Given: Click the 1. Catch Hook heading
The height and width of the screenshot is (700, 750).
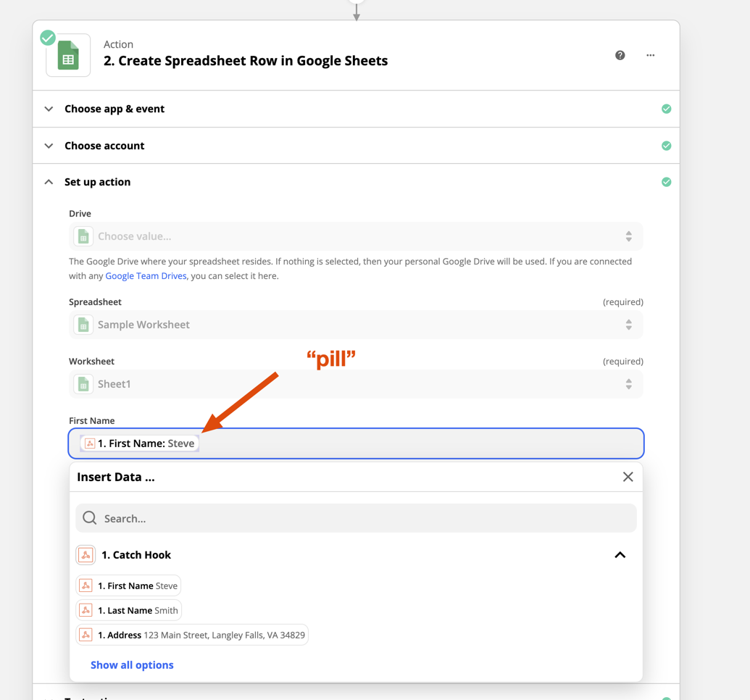Looking at the screenshot, I should [x=136, y=555].
